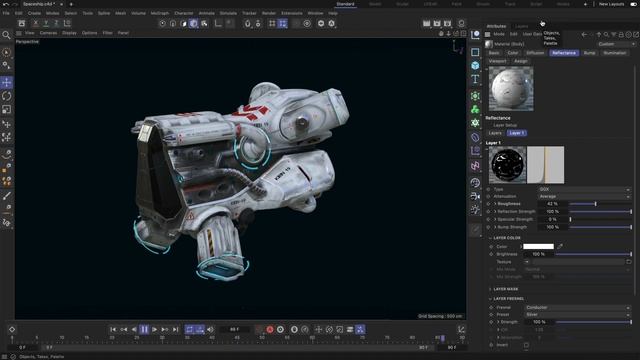Open the Create menu

click(x=34, y=13)
